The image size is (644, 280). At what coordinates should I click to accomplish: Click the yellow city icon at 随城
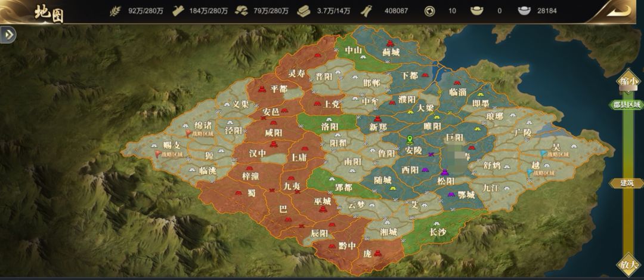[392, 188]
